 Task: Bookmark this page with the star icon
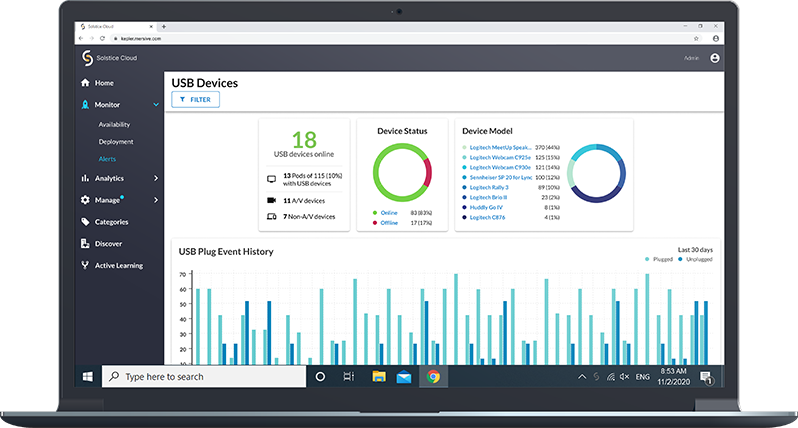[695, 38]
